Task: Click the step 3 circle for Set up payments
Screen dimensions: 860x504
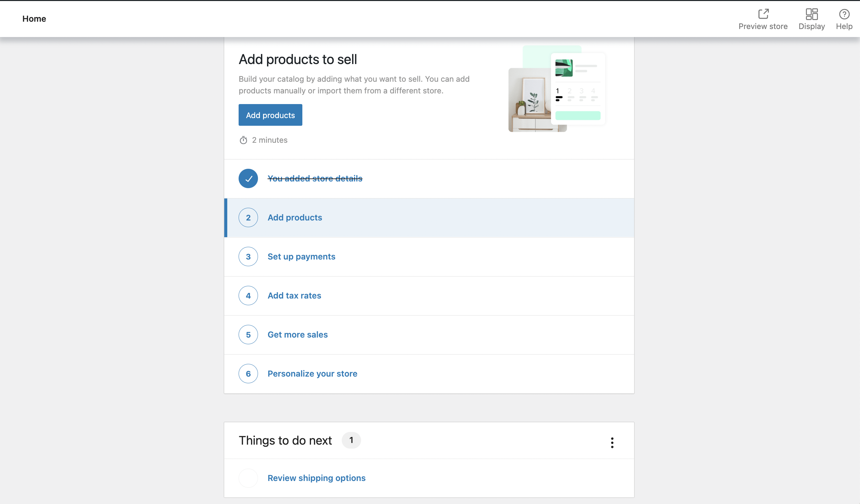Action: point(248,257)
